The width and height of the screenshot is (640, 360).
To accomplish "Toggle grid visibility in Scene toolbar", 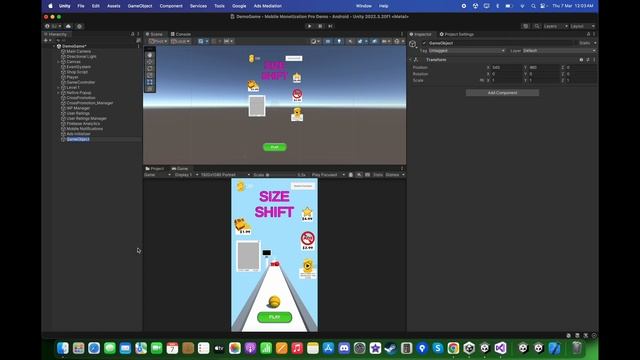I will click(201, 41).
